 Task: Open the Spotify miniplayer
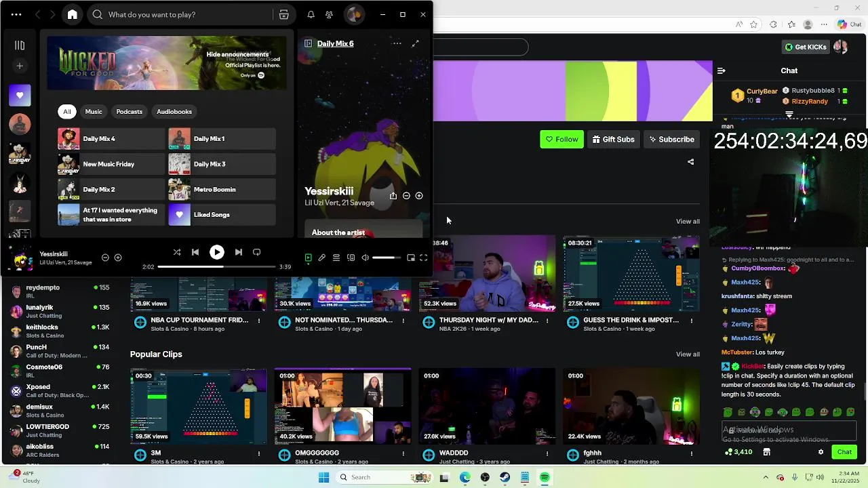click(x=411, y=258)
